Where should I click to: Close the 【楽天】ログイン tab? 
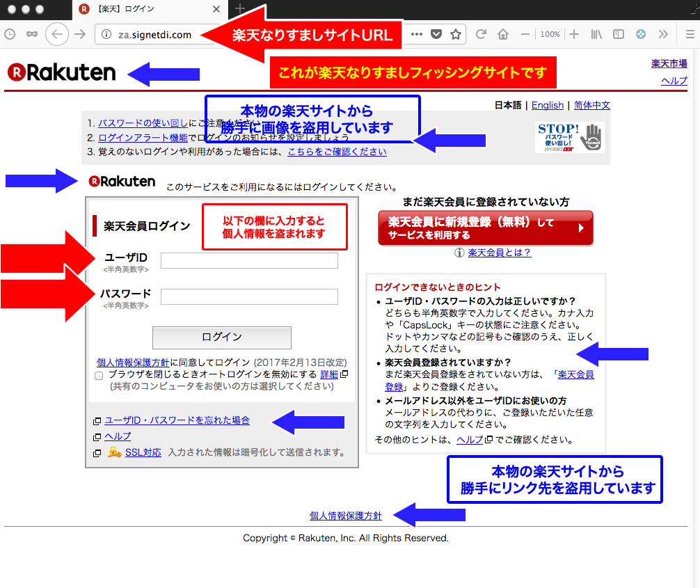point(216,9)
